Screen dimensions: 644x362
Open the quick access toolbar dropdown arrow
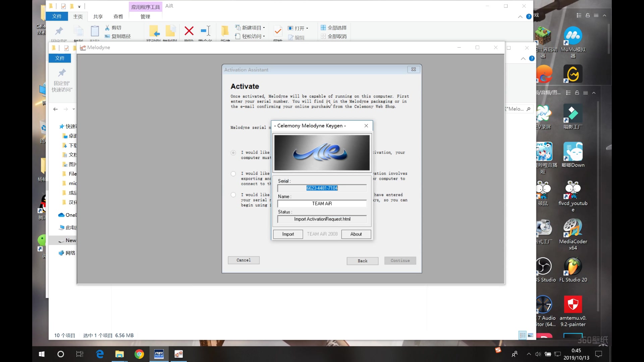click(x=79, y=6)
